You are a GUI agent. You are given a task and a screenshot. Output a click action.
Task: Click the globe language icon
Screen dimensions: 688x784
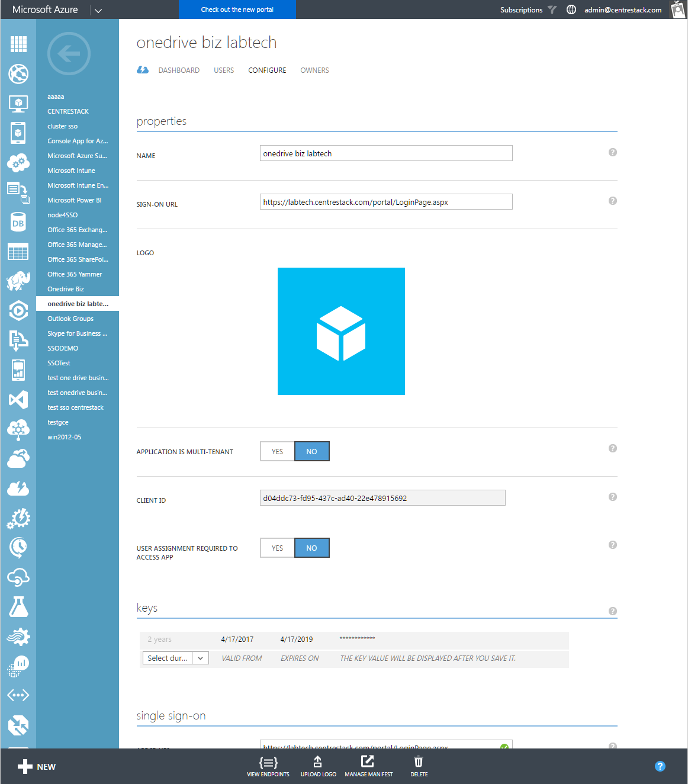[571, 9]
